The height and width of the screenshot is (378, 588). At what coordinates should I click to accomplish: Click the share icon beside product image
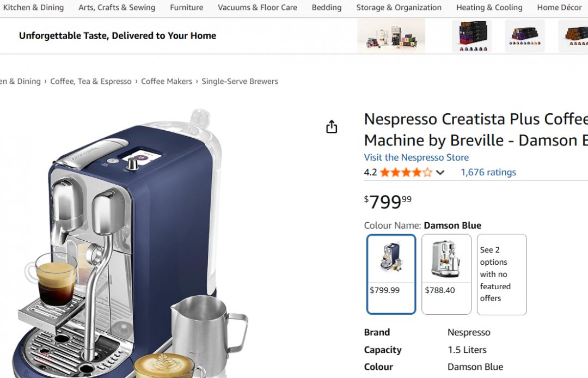click(x=332, y=127)
